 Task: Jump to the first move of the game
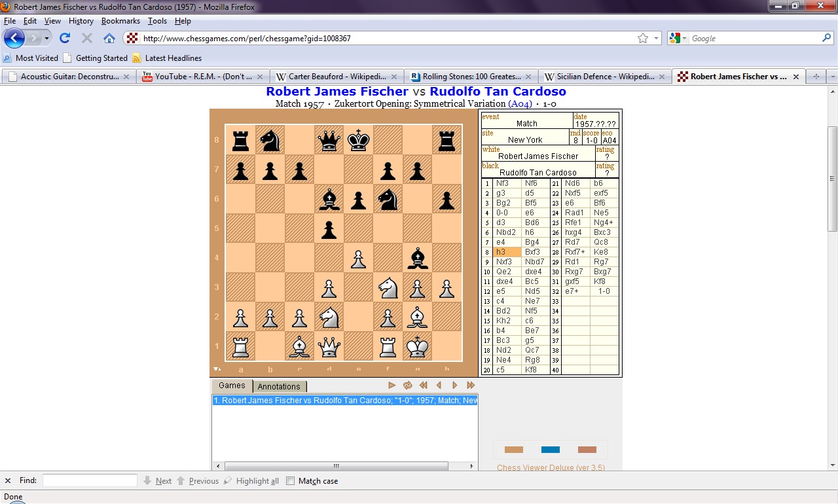(x=424, y=386)
